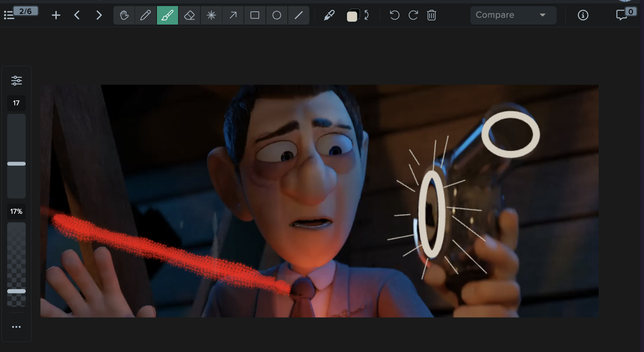Delete annotations with the trash button
The height and width of the screenshot is (352, 644).
click(x=431, y=15)
